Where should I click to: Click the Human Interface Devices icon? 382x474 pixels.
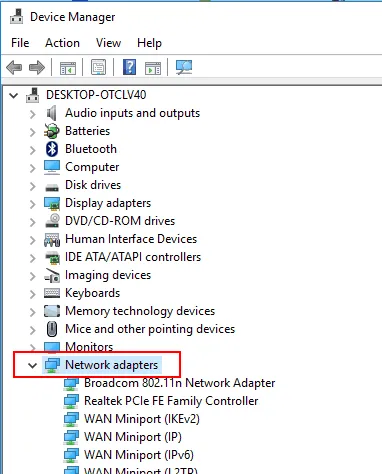coord(52,240)
